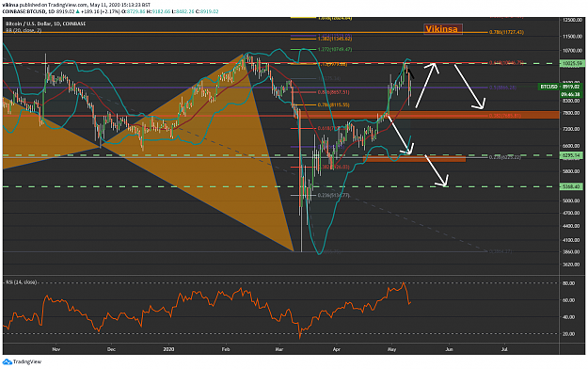This screenshot has height=369, width=588.
Task: Click the 2020 label on time axis
Action: coord(169,349)
